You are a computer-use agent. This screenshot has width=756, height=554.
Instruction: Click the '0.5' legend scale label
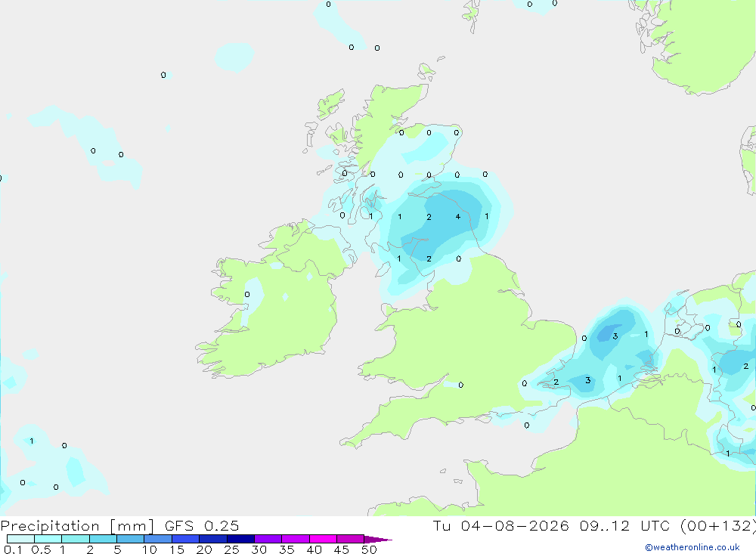(x=41, y=549)
